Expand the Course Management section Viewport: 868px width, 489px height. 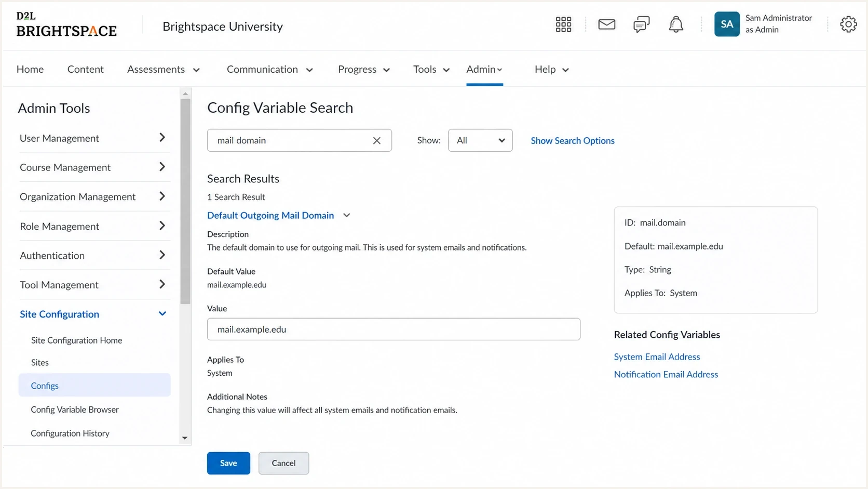94,167
